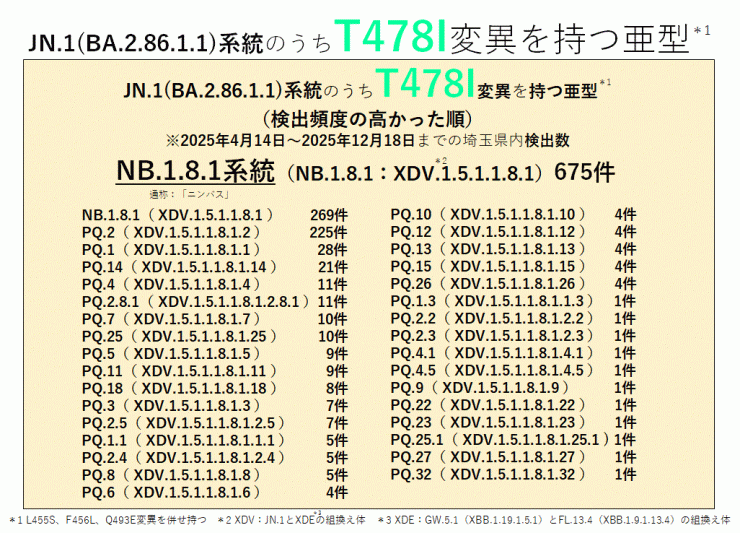Click the row label "PQ.9 ( XDV.1.5.1.1.8.1.9 )"
740x533 pixels.
(x=480, y=388)
